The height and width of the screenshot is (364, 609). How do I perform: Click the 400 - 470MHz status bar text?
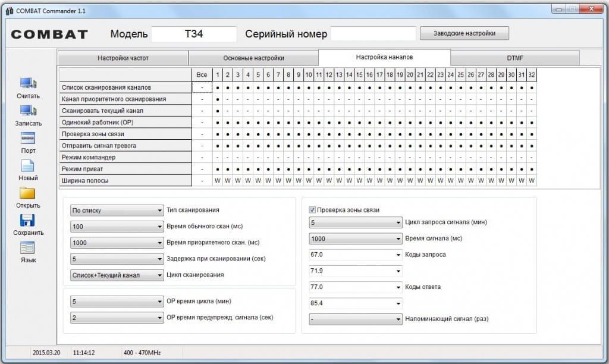142,353
